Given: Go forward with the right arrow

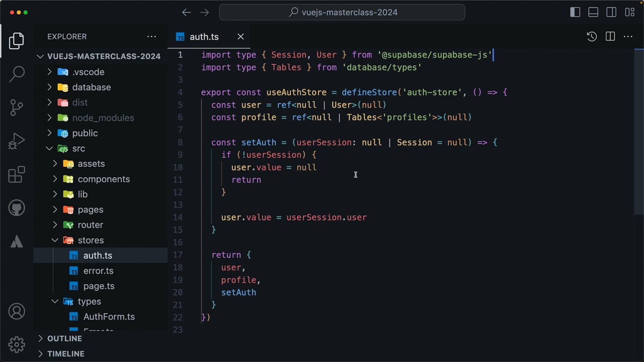Looking at the screenshot, I should [x=204, y=12].
